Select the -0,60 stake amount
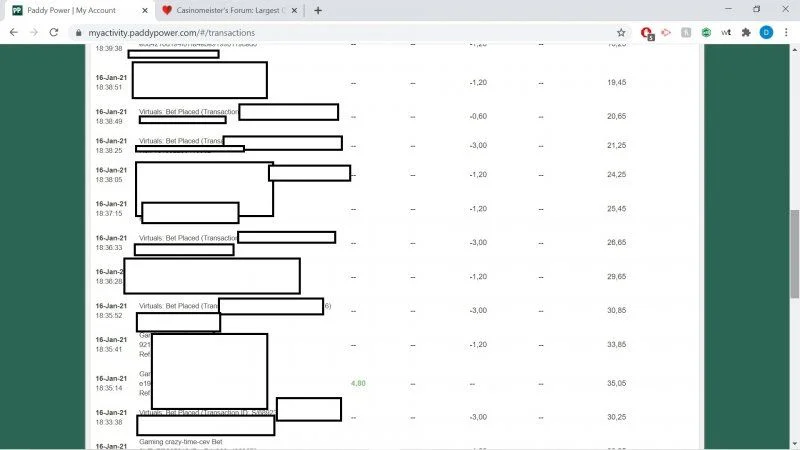 point(478,116)
